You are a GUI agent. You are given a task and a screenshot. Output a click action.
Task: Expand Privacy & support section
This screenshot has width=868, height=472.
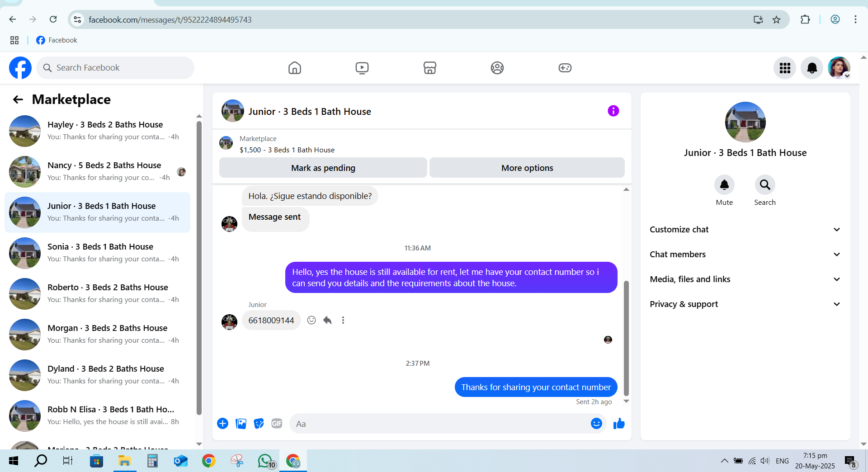(x=745, y=304)
